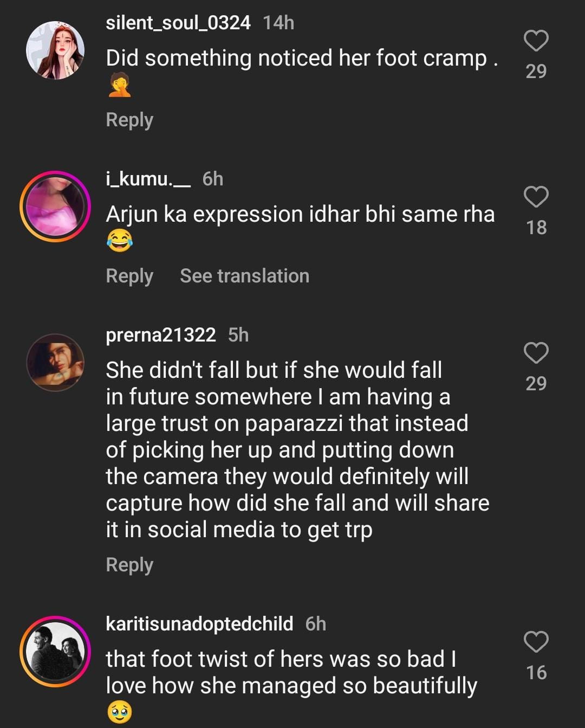Open prerna21322 username link

[160, 335]
